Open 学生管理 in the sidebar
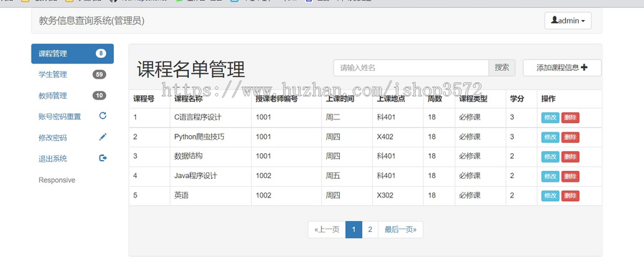 [x=72, y=74]
